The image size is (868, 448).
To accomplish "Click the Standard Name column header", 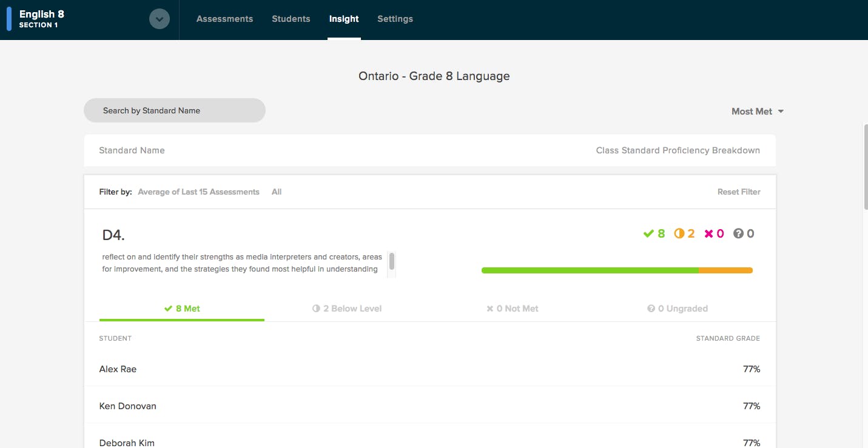I will (x=132, y=150).
